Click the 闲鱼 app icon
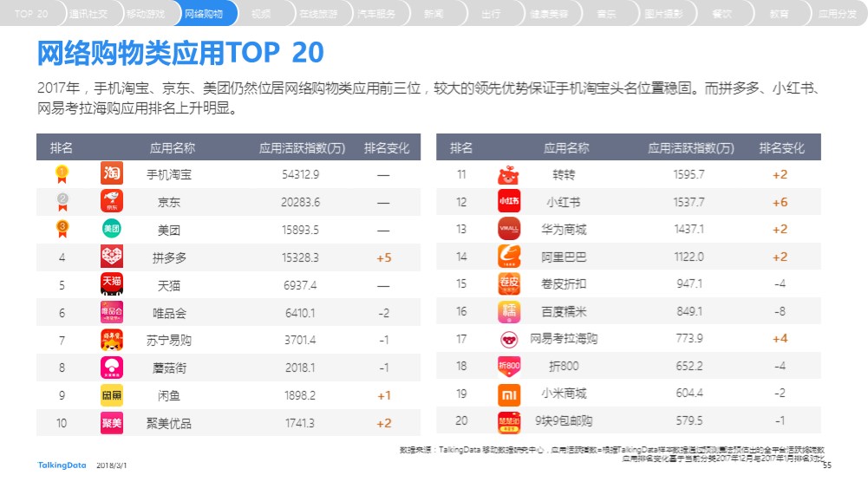This screenshot has width=868, height=488. (112, 395)
